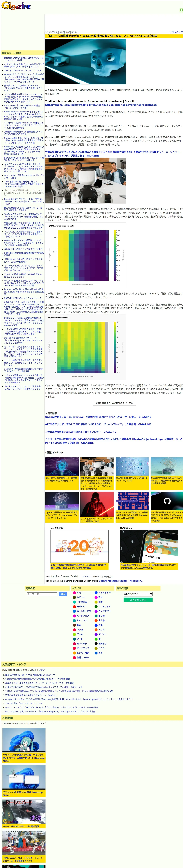The width and height of the screenshot is (183, 868).
Task: Click the dot beside アート category
Action: click(74, 639)
